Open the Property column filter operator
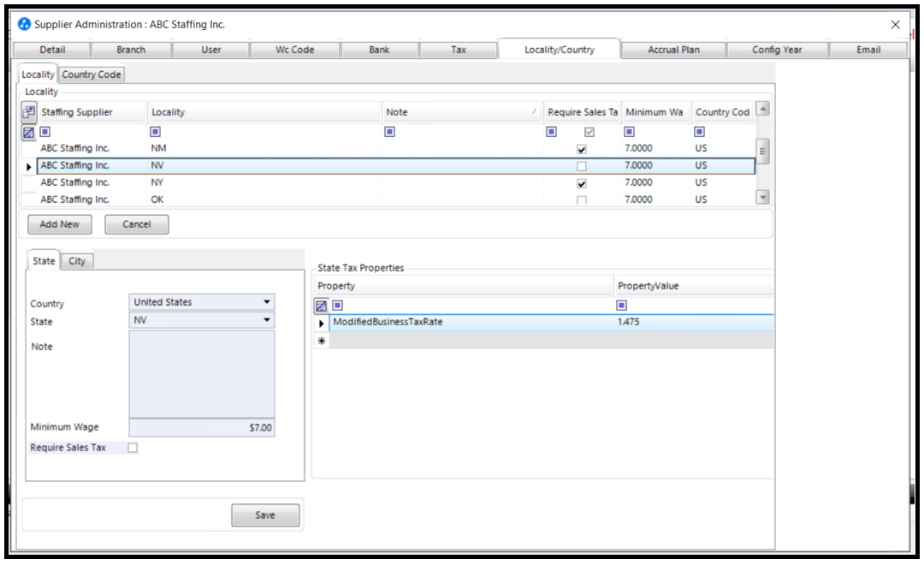The height and width of the screenshot is (565, 924). 338,305
